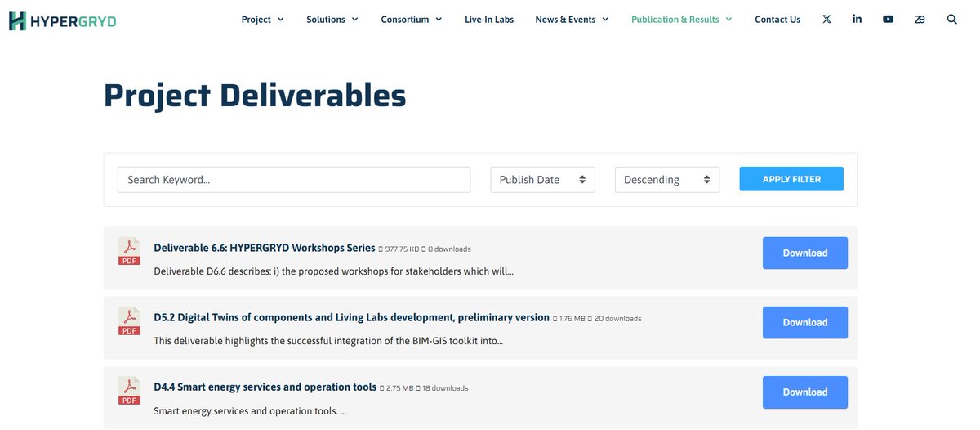
Task: Click PDF icon of D5.2 Digital Twins
Action: (129, 320)
